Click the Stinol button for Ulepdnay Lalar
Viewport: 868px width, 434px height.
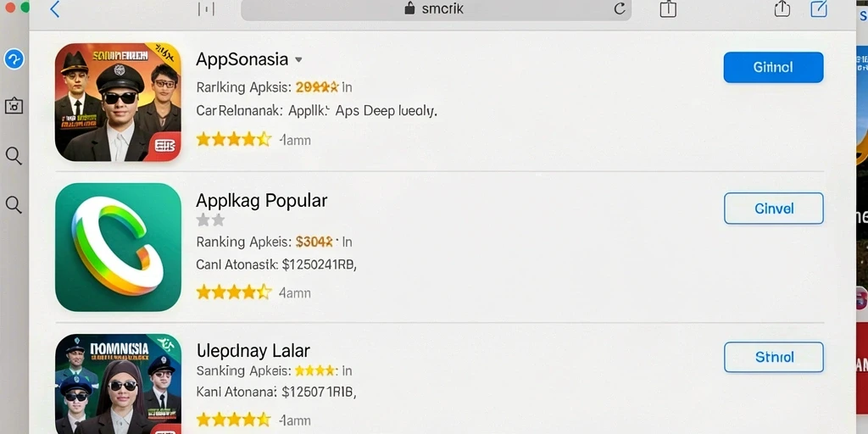[x=773, y=357]
